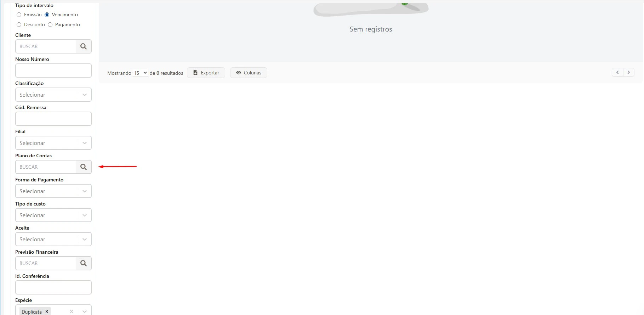Click the Plano de Contas search magnifier icon

pyautogui.click(x=84, y=167)
